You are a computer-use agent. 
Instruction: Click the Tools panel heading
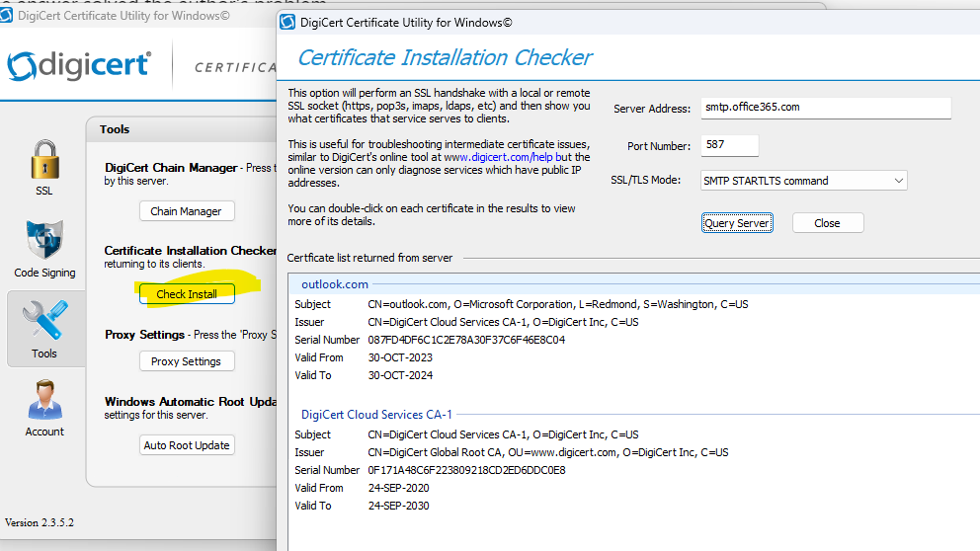tap(115, 129)
